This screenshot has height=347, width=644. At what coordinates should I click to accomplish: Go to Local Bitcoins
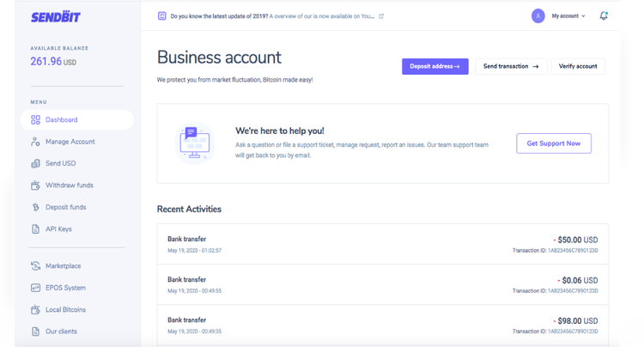[x=65, y=309]
